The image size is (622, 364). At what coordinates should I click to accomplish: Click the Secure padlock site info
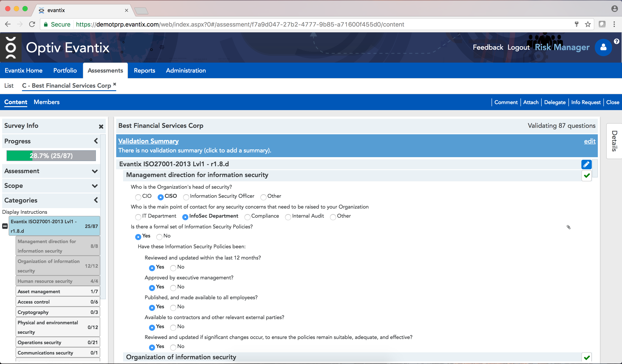click(x=57, y=24)
